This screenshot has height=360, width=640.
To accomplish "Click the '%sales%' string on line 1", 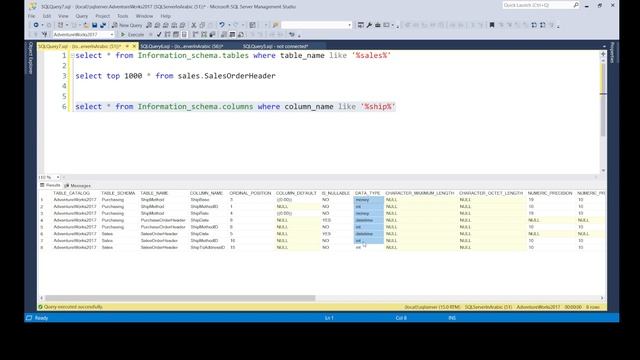I will tap(371, 56).
